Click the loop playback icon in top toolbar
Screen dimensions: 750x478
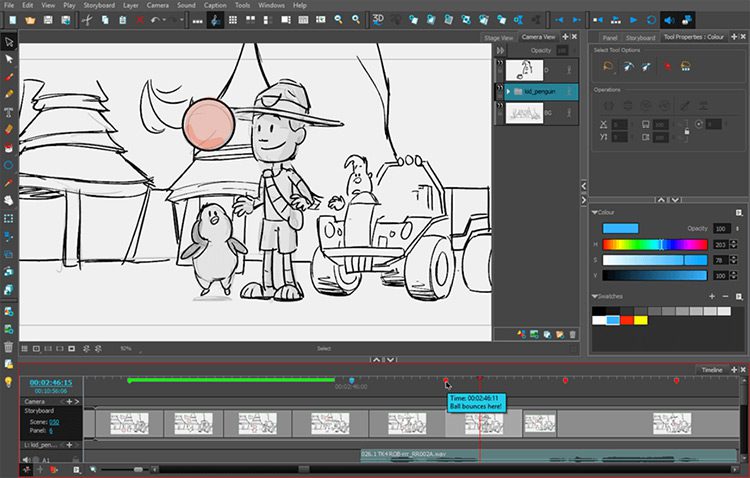652,19
